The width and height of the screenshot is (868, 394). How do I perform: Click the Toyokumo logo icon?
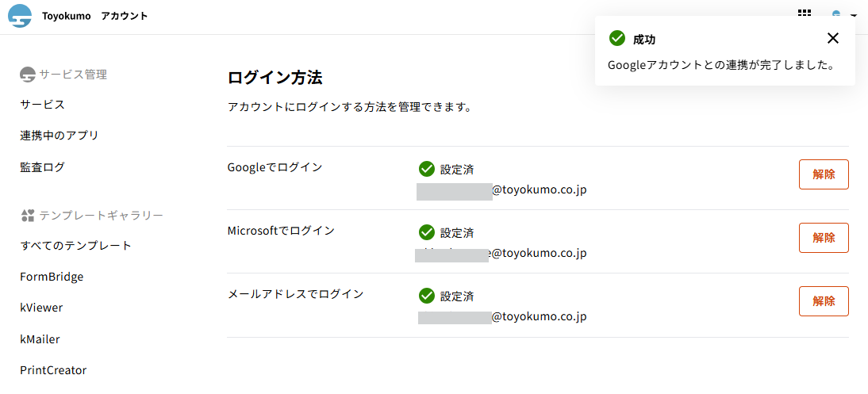20,16
